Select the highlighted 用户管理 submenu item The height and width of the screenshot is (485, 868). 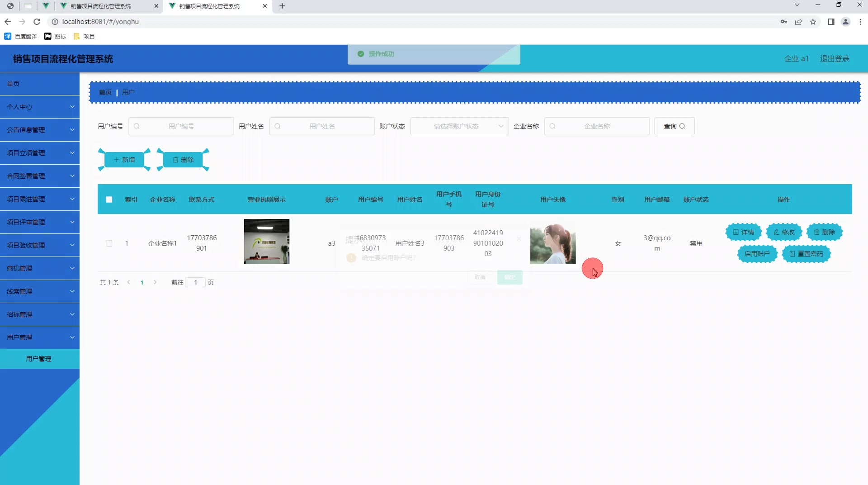click(40, 359)
